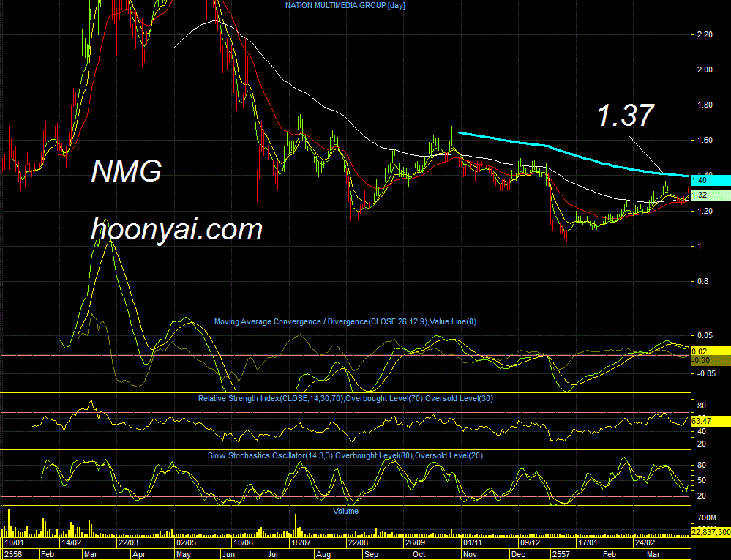The width and height of the screenshot is (731, 560).
Task: Click the Volume panel label
Action: click(345, 512)
